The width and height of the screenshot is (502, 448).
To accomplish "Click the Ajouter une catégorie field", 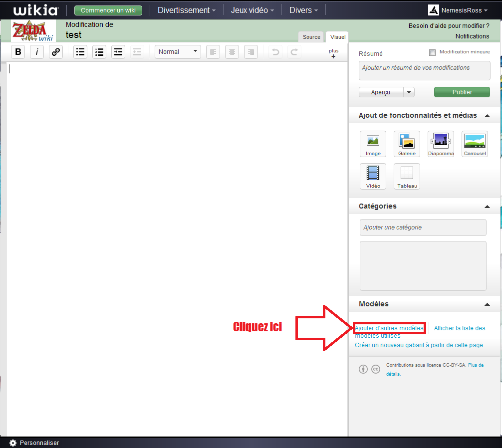I will [423, 227].
